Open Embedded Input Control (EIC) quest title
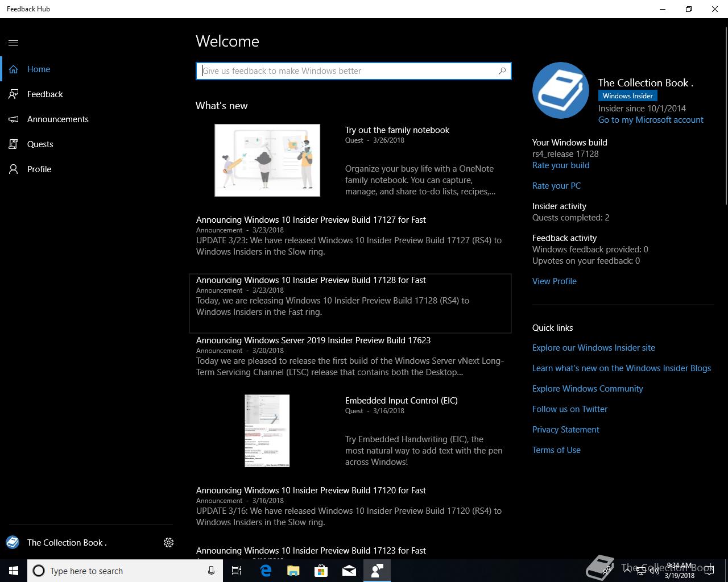The height and width of the screenshot is (582, 728). click(x=402, y=401)
